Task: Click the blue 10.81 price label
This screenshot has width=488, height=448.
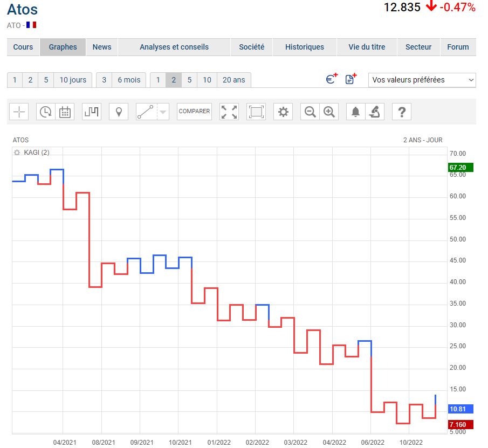Action: pos(460,409)
